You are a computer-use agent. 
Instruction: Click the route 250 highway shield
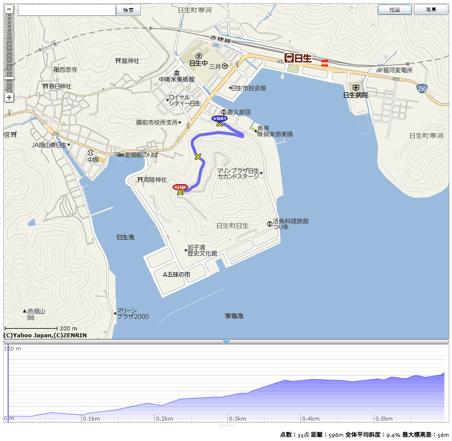[x=422, y=88]
